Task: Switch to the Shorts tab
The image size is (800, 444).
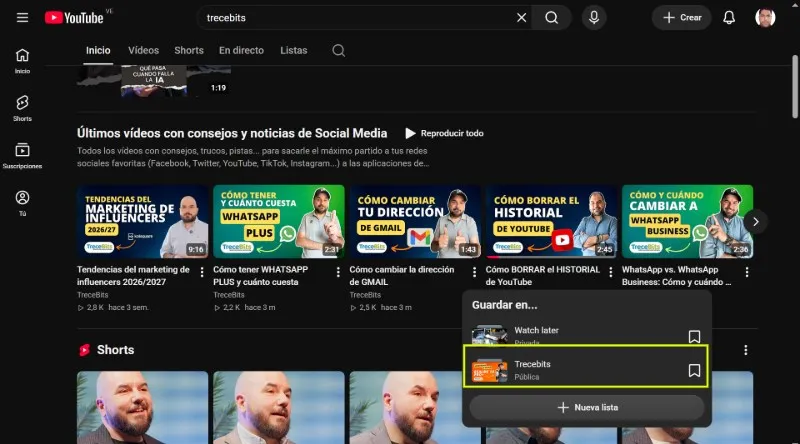Action: 189,51
